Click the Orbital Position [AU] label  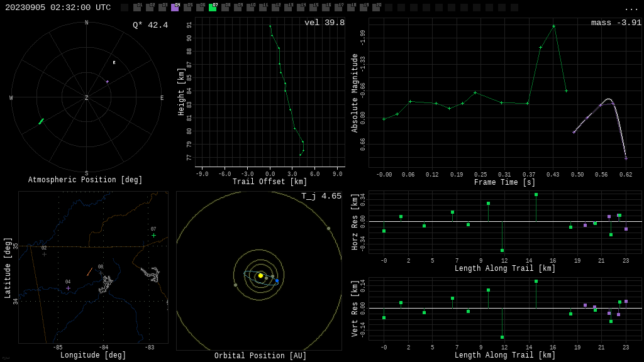coord(260,356)
